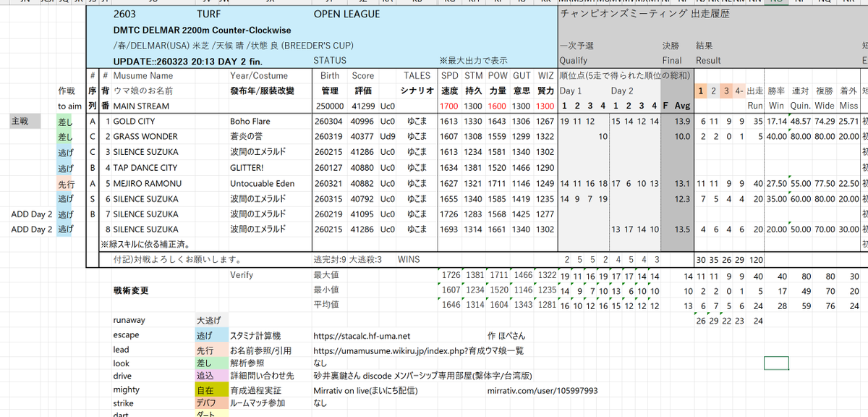Click the '決勝' header cell
This screenshot has width=868, height=417.
[x=671, y=46]
